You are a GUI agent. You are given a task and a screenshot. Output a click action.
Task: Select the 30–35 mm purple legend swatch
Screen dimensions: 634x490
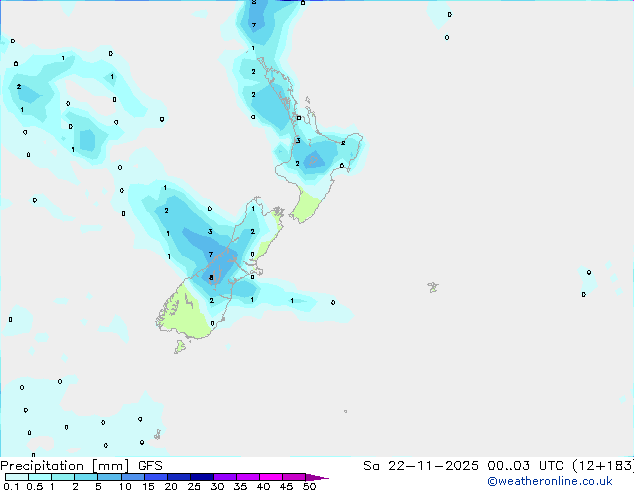[x=225, y=477]
